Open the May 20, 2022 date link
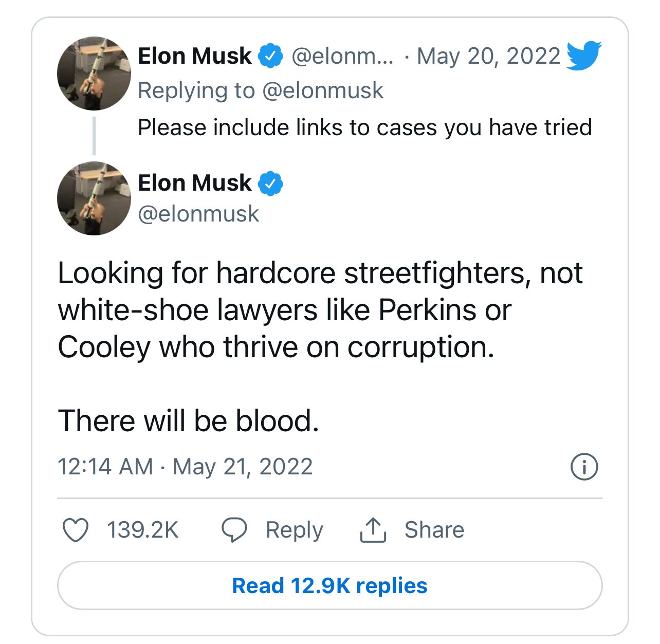Viewport: 660px width, 644px height. click(488, 56)
